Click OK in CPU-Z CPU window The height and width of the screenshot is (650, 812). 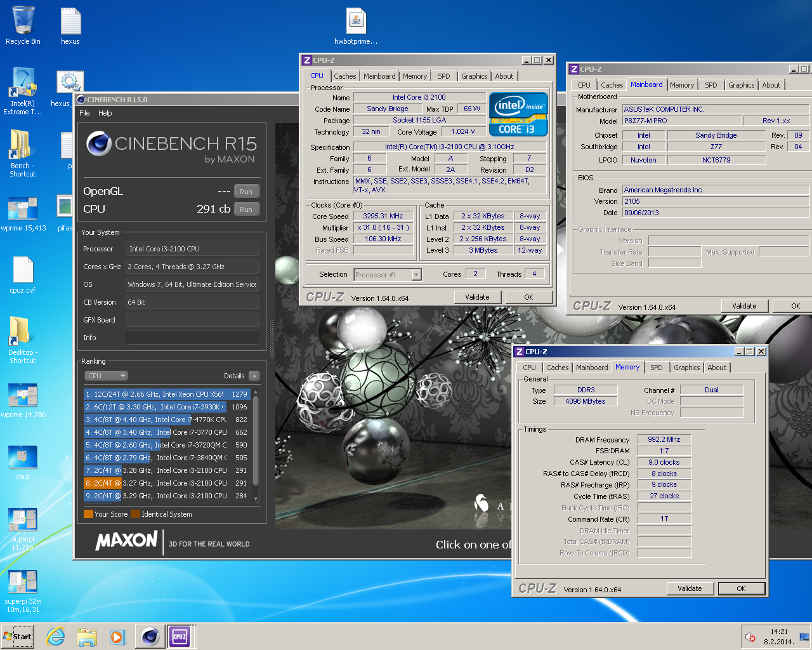click(x=528, y=297)
